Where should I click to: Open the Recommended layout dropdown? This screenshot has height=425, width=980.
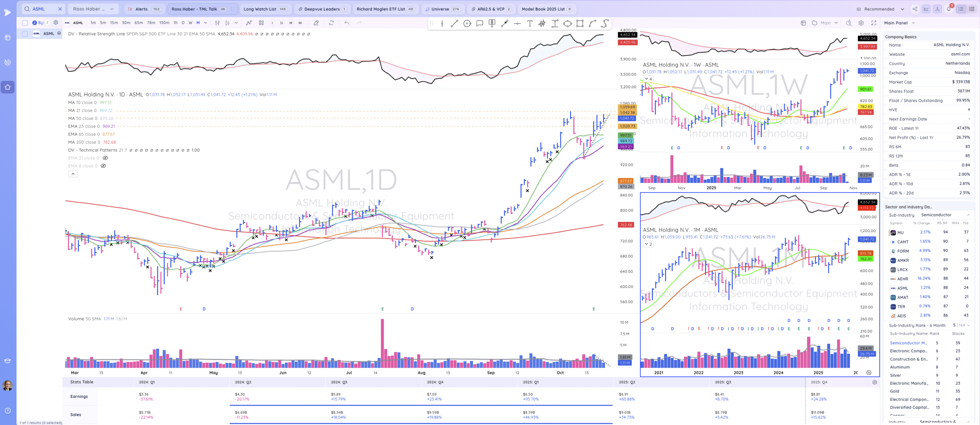click(880, 9)
